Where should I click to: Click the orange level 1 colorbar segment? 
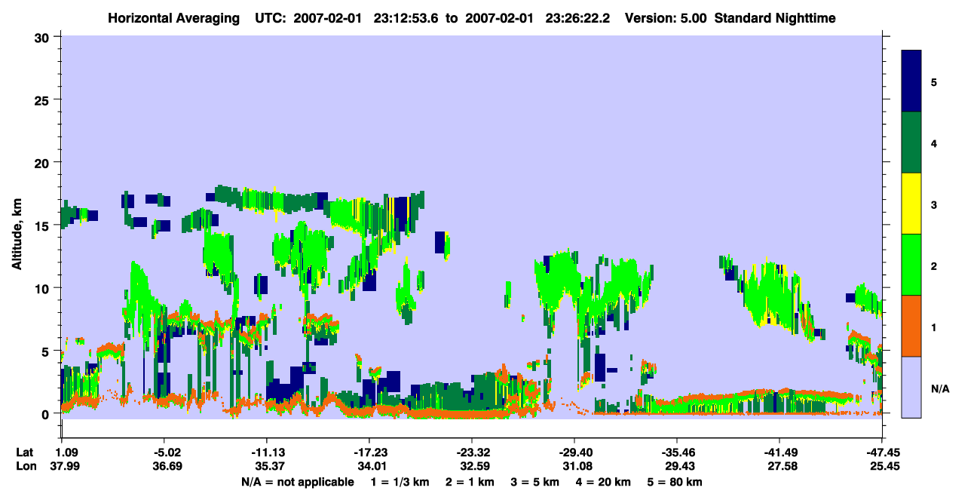(911, 326)
